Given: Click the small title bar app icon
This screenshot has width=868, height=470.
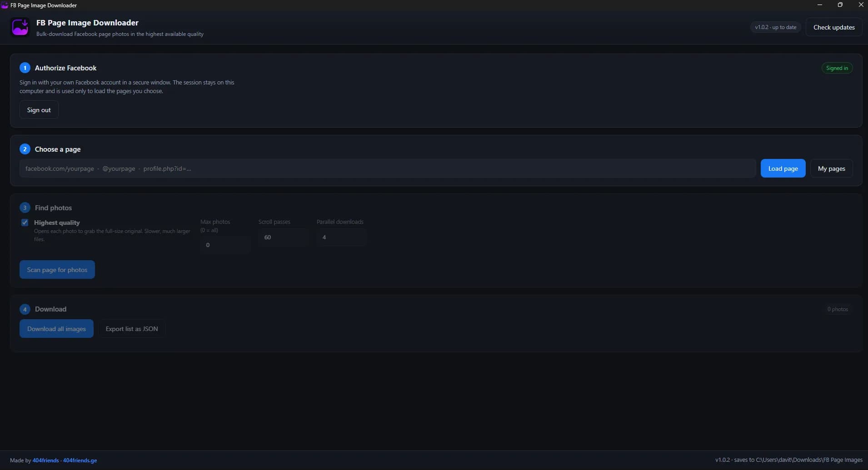Looking at the screenshot, I should click(5, 5).
